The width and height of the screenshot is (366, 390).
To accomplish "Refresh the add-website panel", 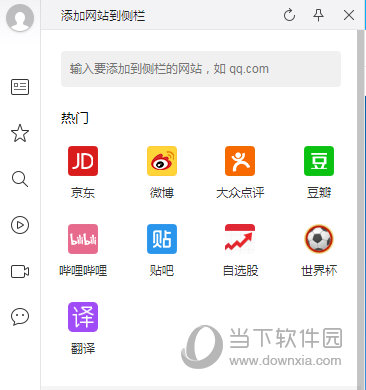I will pos(289,15).
